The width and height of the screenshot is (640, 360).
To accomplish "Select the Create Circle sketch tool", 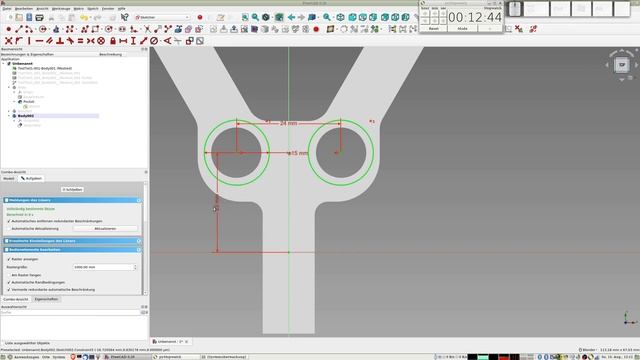I will pyautogui.click(x=42, y=29).
